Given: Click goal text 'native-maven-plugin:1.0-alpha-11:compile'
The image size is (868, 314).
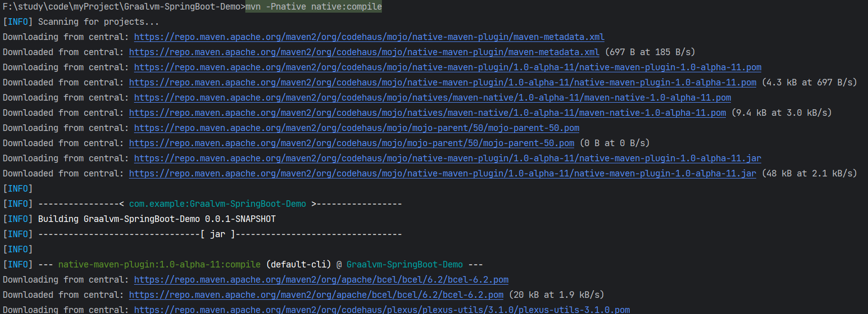Looking at the screenshot, I should pos(159,264).
